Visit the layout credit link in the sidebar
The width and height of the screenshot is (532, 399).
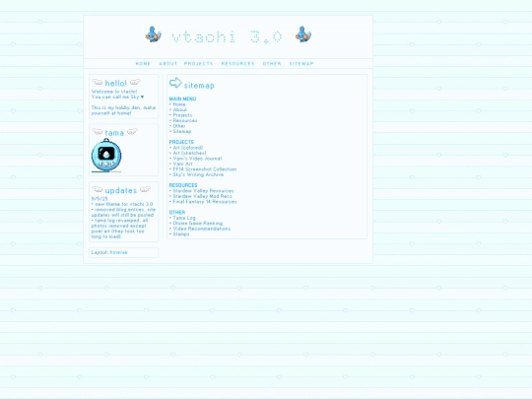119,253
